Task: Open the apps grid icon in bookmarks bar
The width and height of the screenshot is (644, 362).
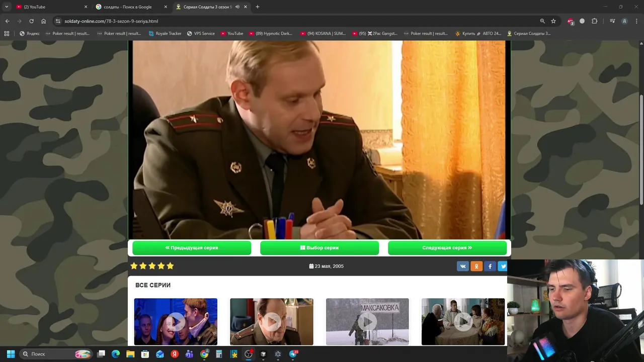Action: pyautogui.click(x=7, y=34)
